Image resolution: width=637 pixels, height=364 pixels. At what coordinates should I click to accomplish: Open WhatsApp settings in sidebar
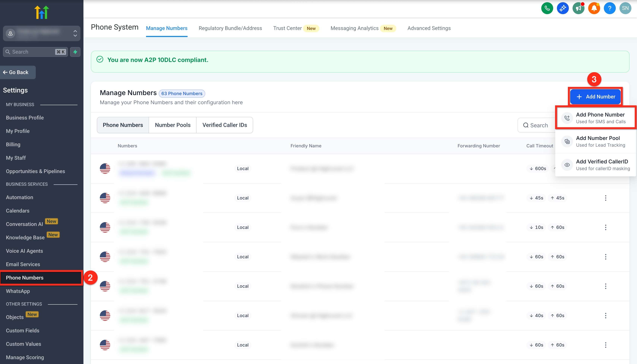pyautogui.click(x=18, y=291)
